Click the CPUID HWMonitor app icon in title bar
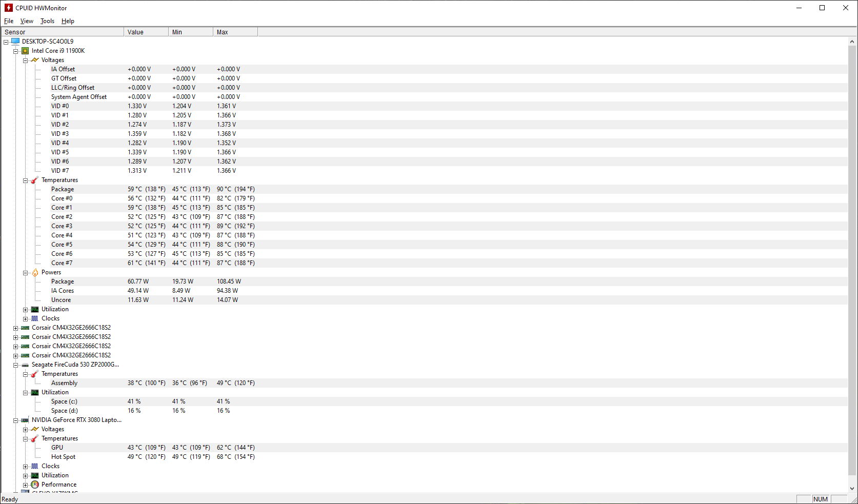This screenshot has width=858, height=504. pos(8,8)
